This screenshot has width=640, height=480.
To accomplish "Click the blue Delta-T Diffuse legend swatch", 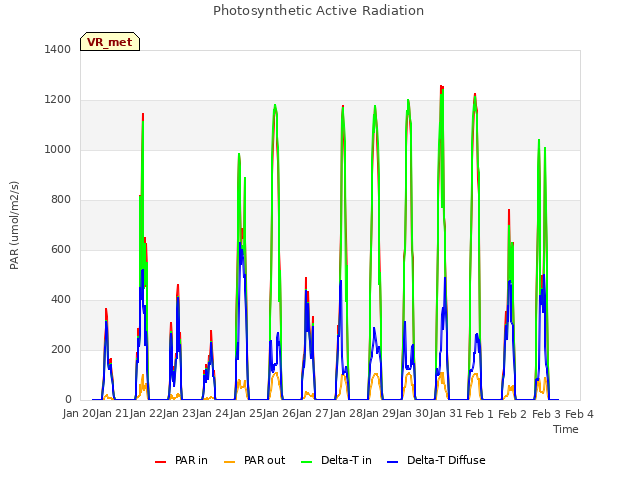I will tap(392, 461).
